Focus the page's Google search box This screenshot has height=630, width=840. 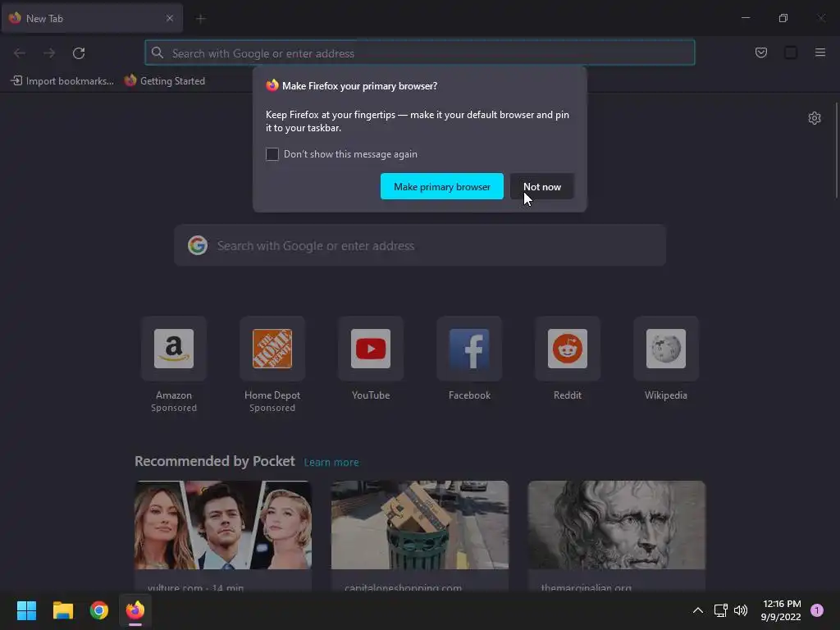pos(420,245)
